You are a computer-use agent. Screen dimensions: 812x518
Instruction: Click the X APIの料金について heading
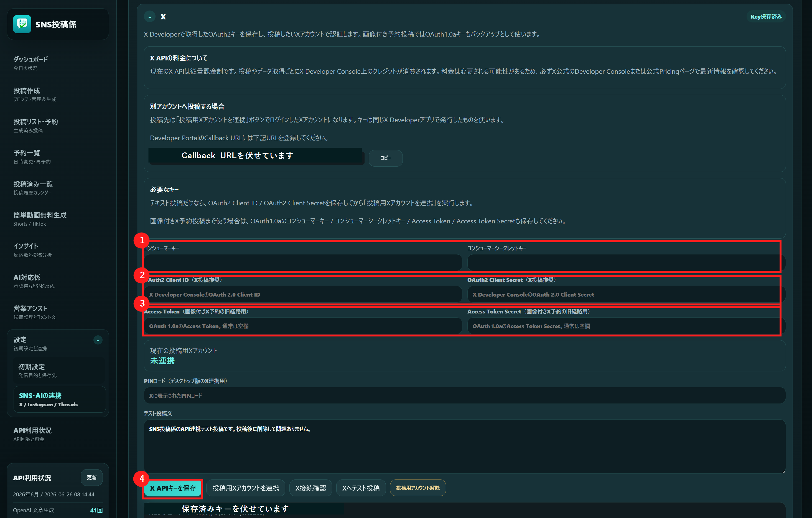[x=179, y=58]
